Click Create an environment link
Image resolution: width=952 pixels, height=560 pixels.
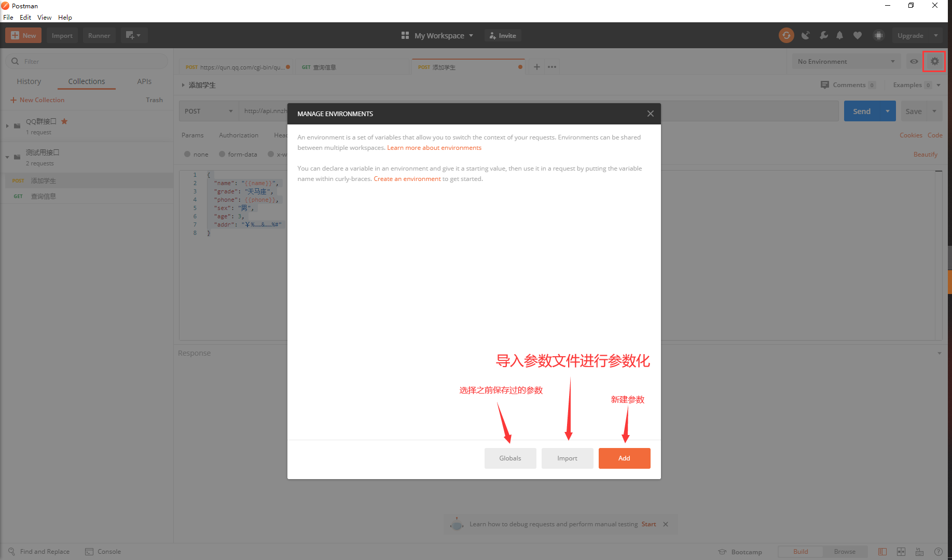coord(407,179)
